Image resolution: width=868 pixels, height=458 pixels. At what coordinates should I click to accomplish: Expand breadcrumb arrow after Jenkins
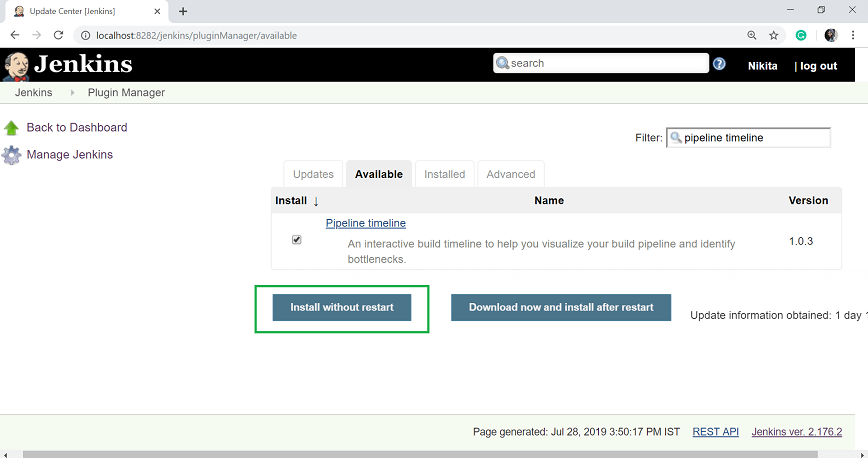(x=72, y=93)
